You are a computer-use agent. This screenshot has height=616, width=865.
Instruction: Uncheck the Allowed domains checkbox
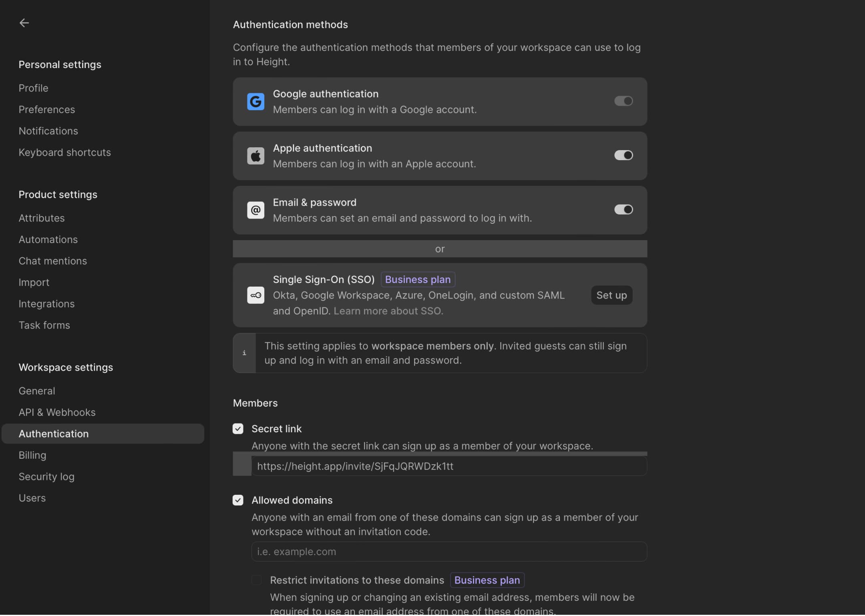pyautogui.click(x=238, y=501)
